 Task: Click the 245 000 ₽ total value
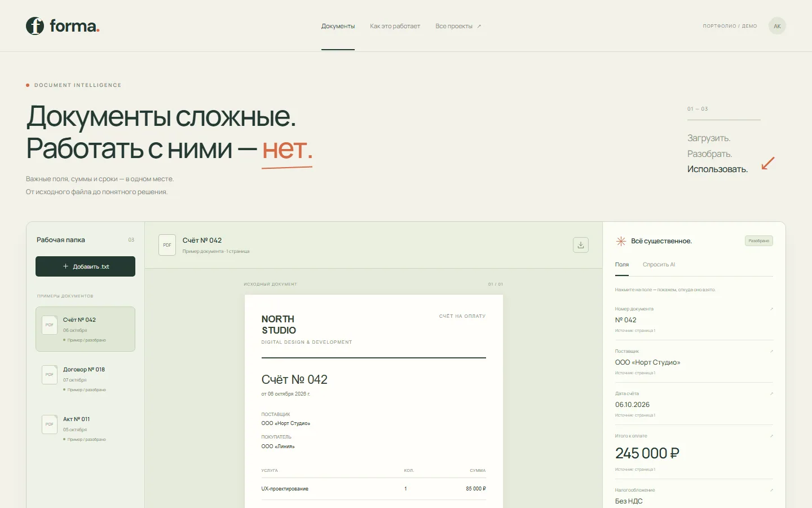(x=647, y=453)
